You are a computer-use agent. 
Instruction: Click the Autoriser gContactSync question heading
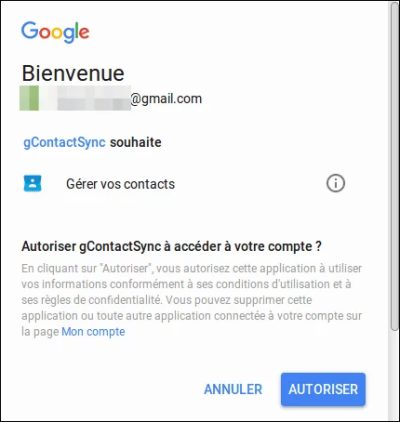tap(171, 247)
